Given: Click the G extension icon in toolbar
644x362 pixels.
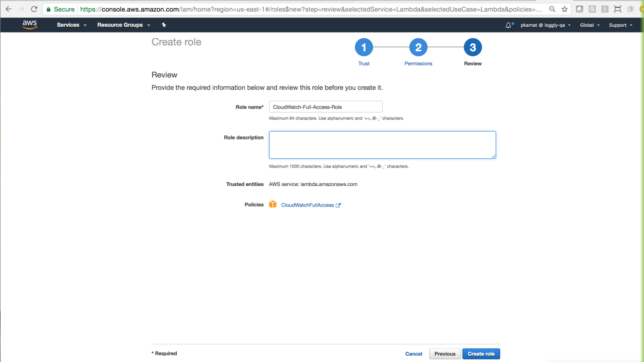Looking at the screenshot, I should 592,9.
